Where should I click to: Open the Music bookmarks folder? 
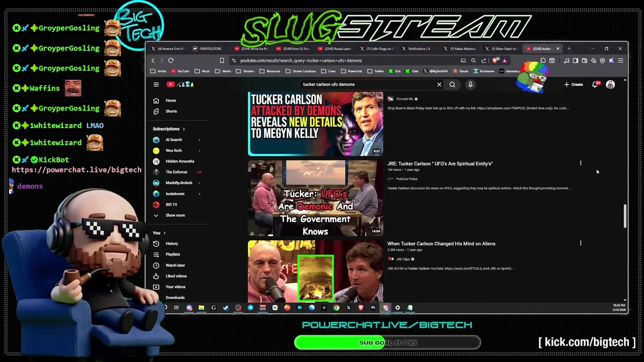point(202,71)
